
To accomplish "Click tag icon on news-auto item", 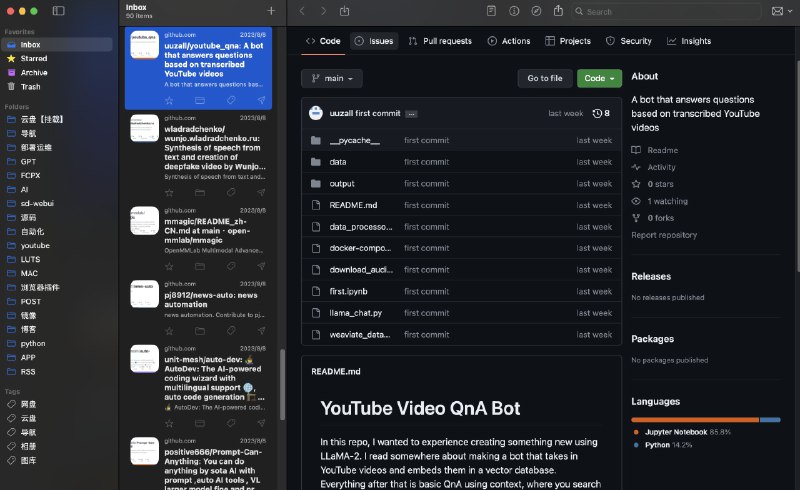I will coord(231,331).
